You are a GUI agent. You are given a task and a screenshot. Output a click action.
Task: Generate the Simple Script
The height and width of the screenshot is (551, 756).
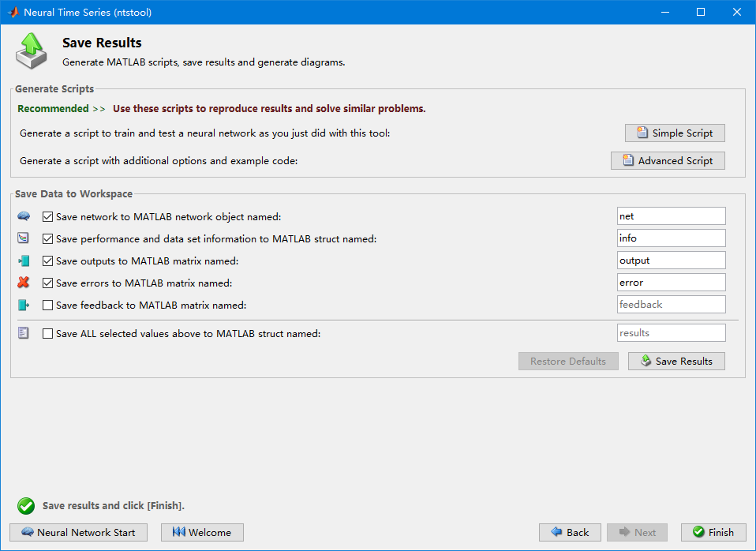pos(675,133)
